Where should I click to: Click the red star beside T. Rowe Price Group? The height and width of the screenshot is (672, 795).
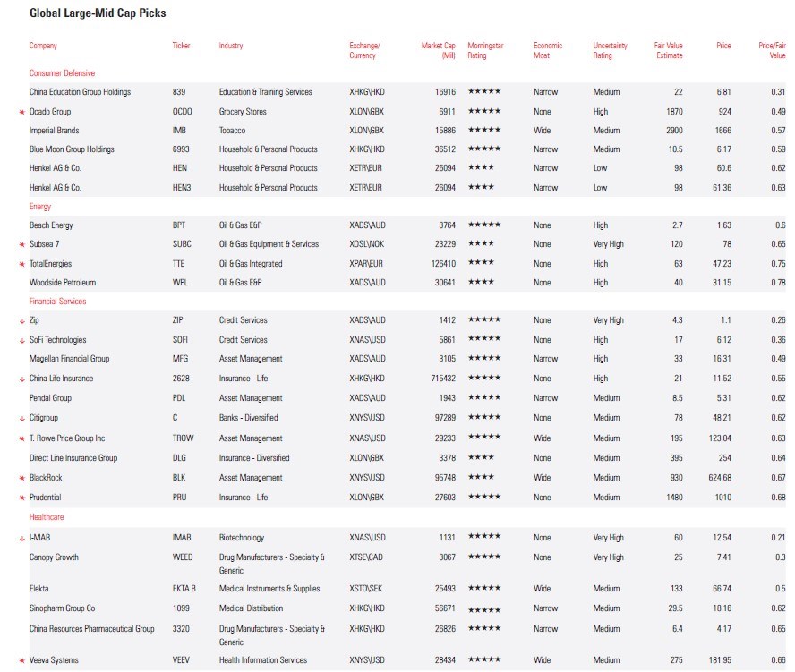click(x=21, y=438)
